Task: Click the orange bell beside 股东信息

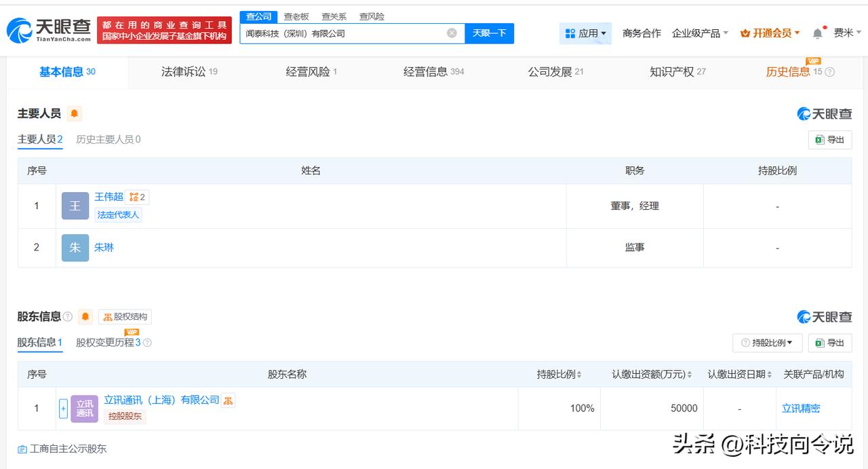Action: pos(85,317)
